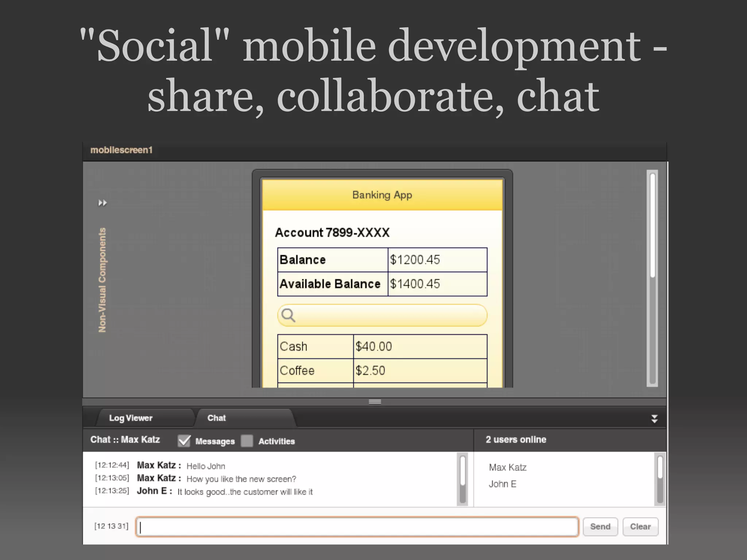Image resolution: width=747 pixels, height=560 pixels.
Task: Click the Balance cell in table
Action: click(x=333, y=260)
